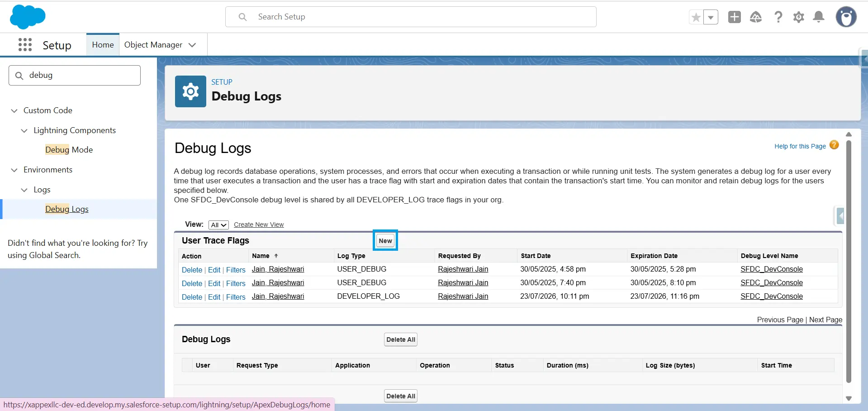Click the favorites star icon
Image resolution: width=868 pixels, height=411 pixels.
696,17
